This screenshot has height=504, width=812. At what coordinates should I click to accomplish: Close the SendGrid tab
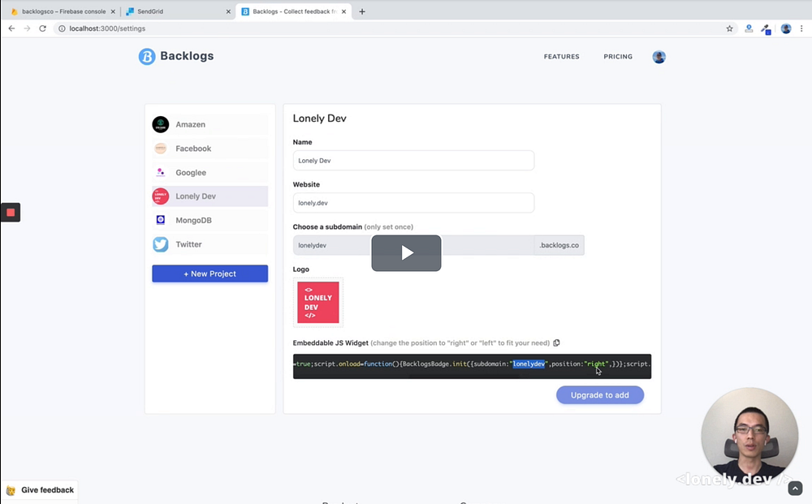tap(228, 11)
